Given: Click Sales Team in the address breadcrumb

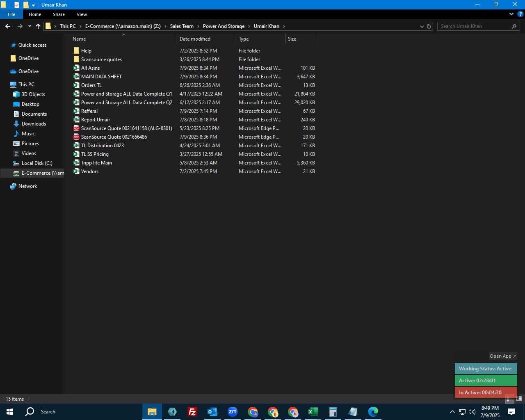Looking at the screenshot, I should [182, 26].
